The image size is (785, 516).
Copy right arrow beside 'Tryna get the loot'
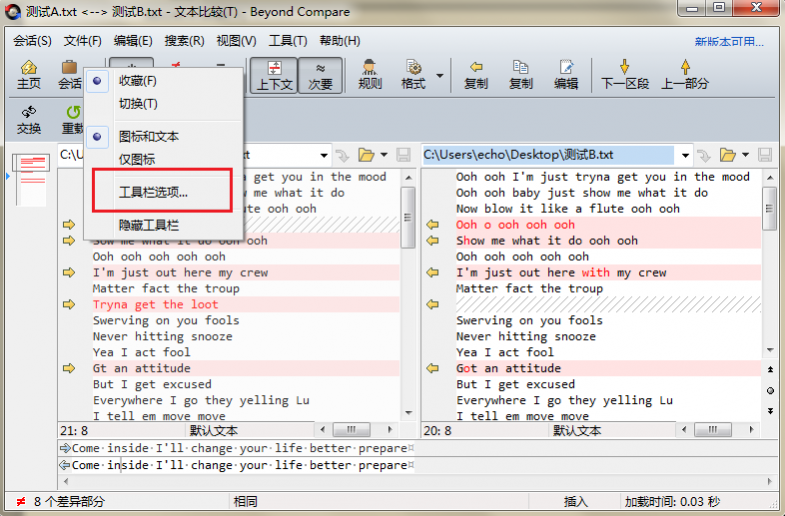69,304
